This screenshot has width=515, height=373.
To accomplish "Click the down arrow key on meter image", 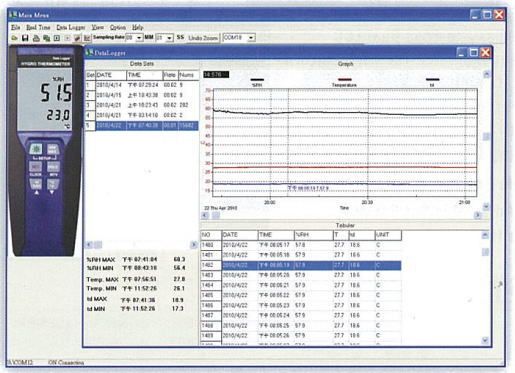I will 52,184.
